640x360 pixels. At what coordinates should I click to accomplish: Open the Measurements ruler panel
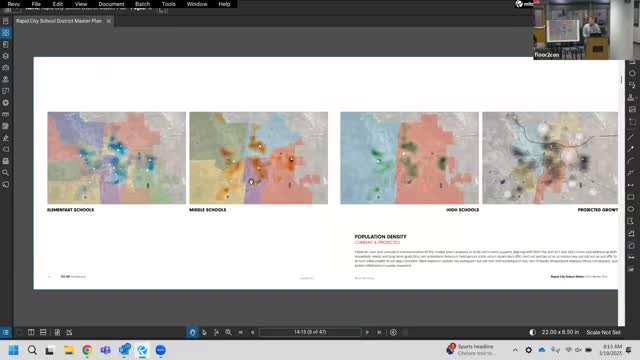tap(6, 114)
